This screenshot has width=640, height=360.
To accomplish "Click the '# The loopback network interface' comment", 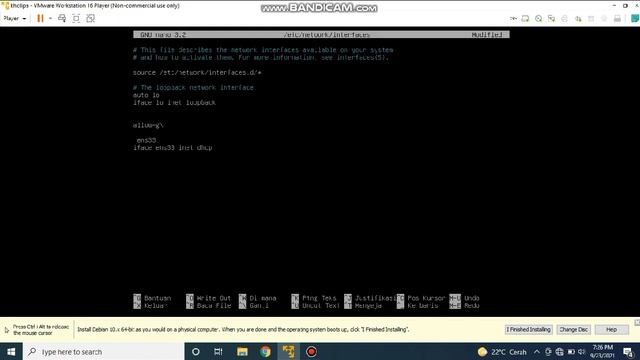I will [x=193, y=87].
